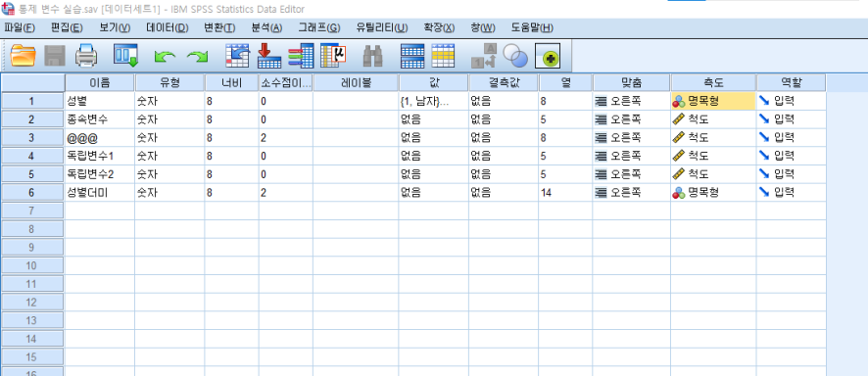Select row number 1 header
Image resolution: width=868 pixels, height=376 pixels.
32,101
